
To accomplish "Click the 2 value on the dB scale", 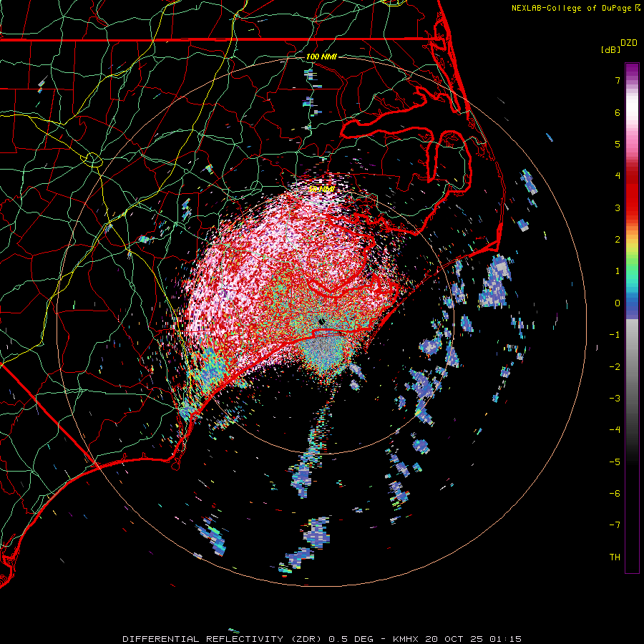I will click(618, 240).
